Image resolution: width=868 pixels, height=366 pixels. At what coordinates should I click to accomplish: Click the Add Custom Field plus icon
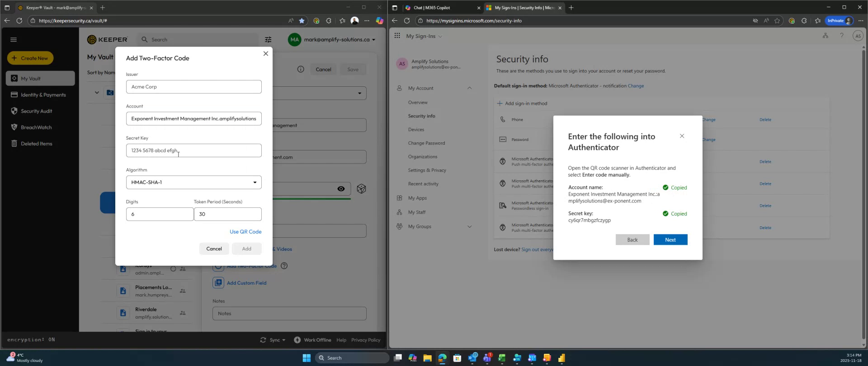pos(218,283)
